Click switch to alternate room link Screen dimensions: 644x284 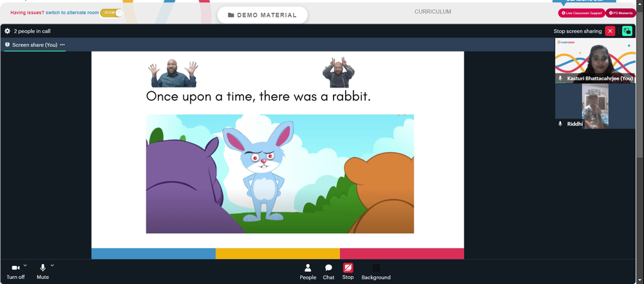coord(72,13)
